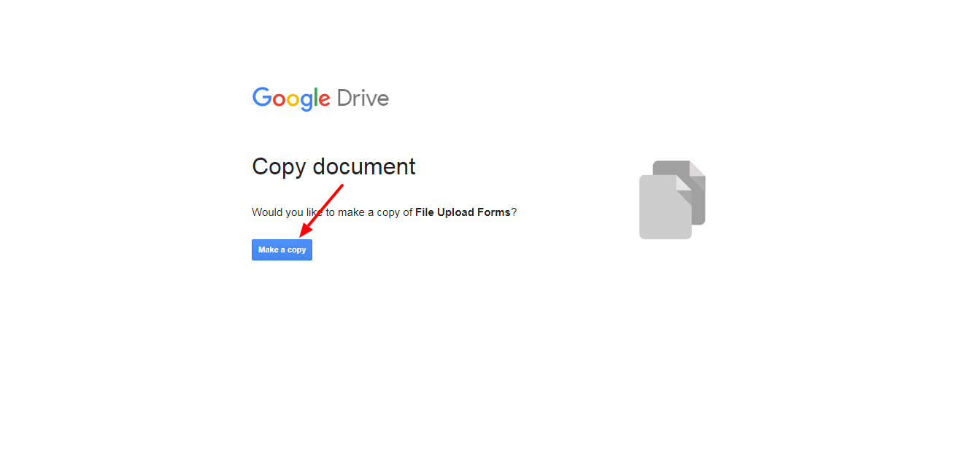
Task: Click the duplicate documents illustration icon
Action: click(x=672, y=200)
